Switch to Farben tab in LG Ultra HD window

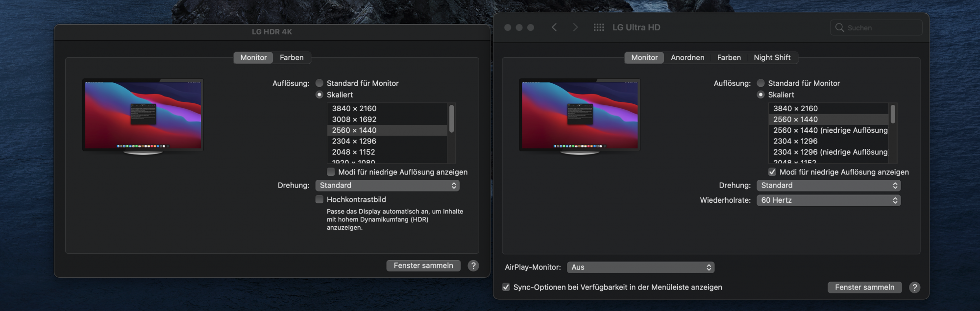(729, 58)
